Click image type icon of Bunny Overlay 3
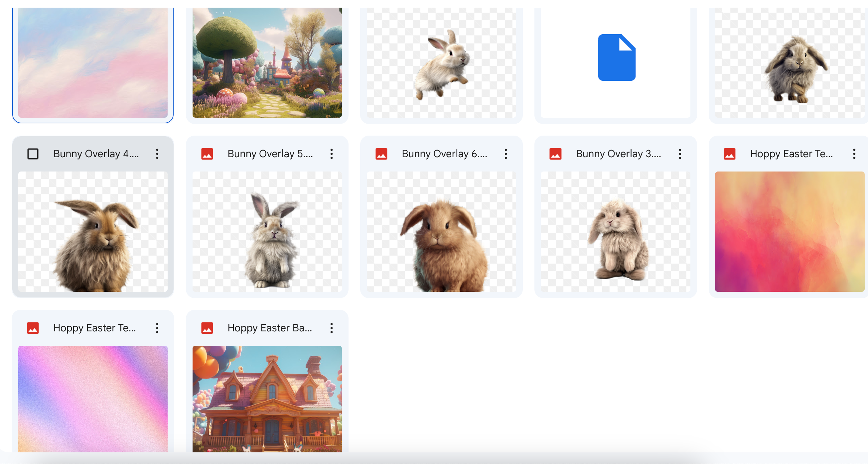This screenshot has width=868, height=464. pyautogui.click(x=555, y=154)
